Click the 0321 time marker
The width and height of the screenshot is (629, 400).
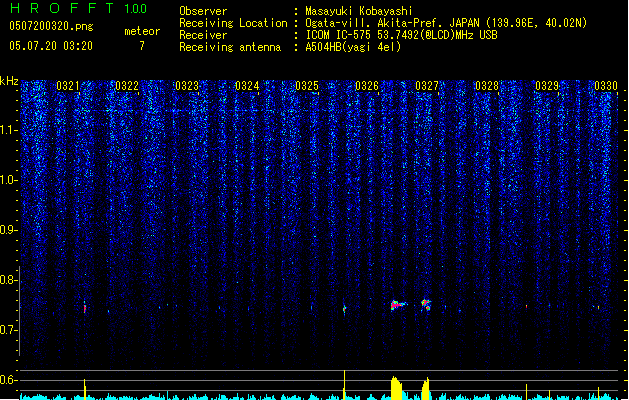(67, 86)
